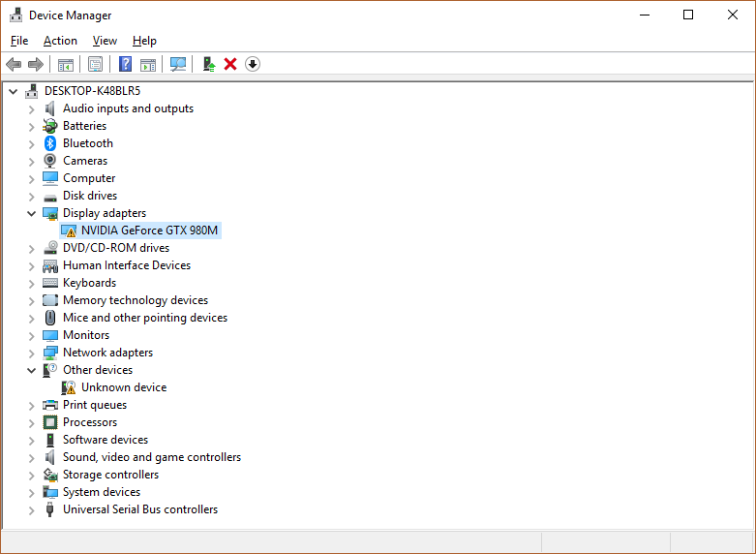756x554 pixels.
Task: Click the Disable device down-arrow icon
Action: pyautogui.click(x=253, y=64)
